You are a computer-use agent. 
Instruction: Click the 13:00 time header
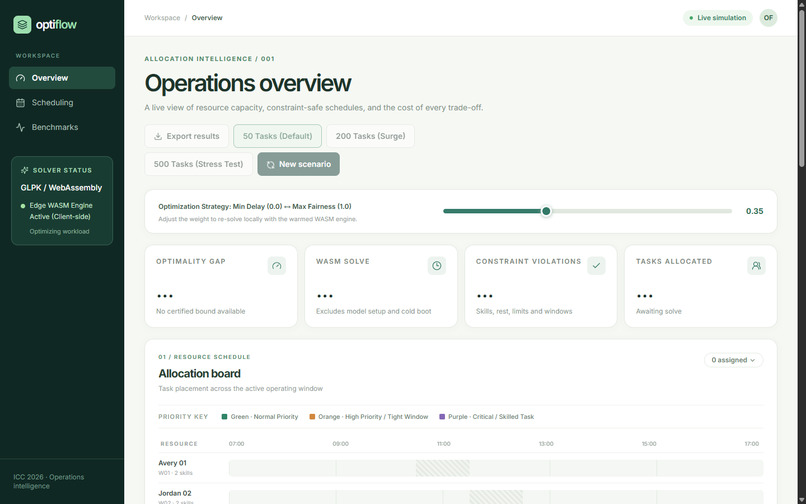coord(546,443)
